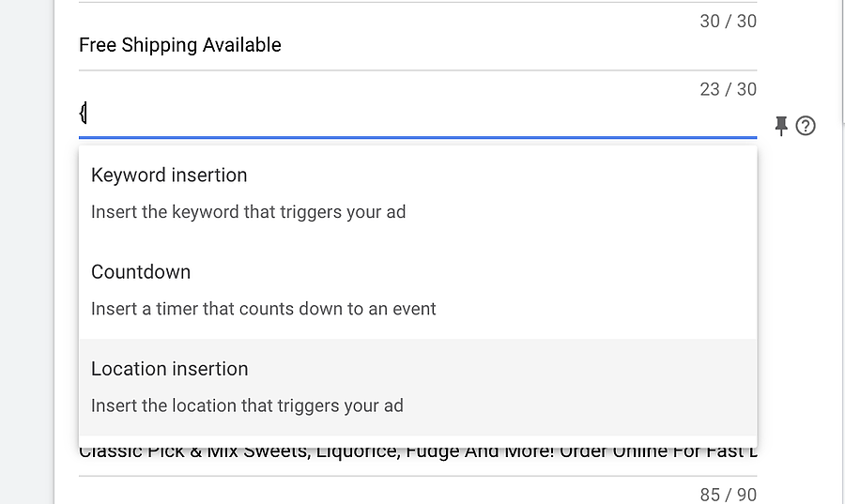
Task: Click the text cursor after the curly brace
Action: (86, 115)
